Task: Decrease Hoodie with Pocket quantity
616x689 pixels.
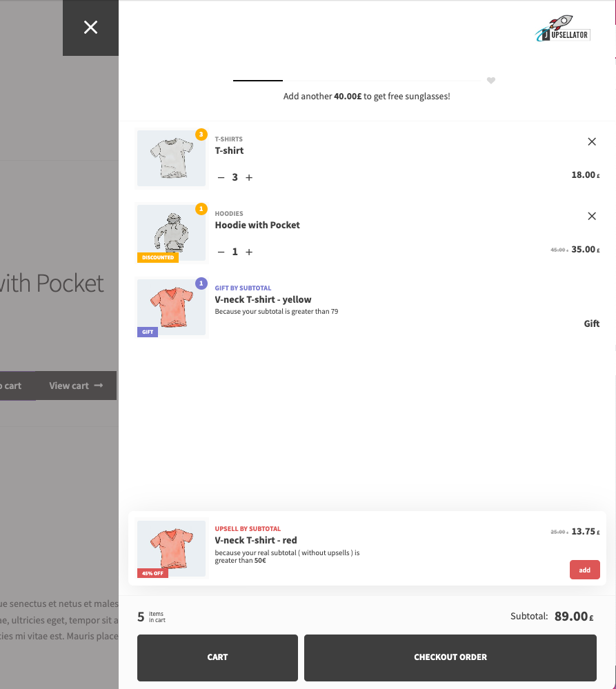Action: (x=221, y=252)
